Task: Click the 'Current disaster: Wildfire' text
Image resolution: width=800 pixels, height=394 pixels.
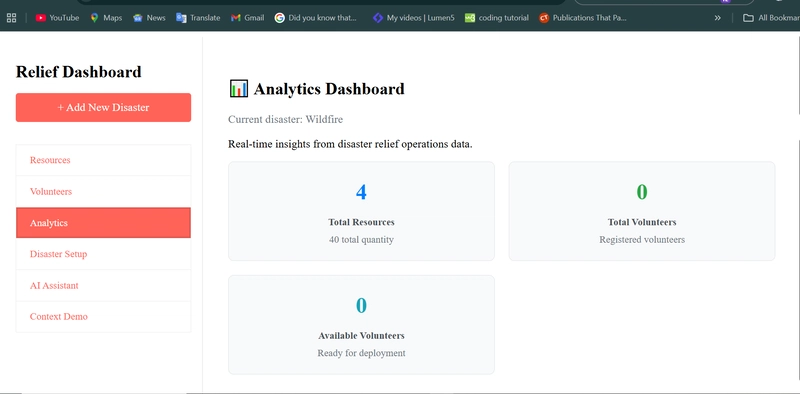Action: click(x=285, y=119)
